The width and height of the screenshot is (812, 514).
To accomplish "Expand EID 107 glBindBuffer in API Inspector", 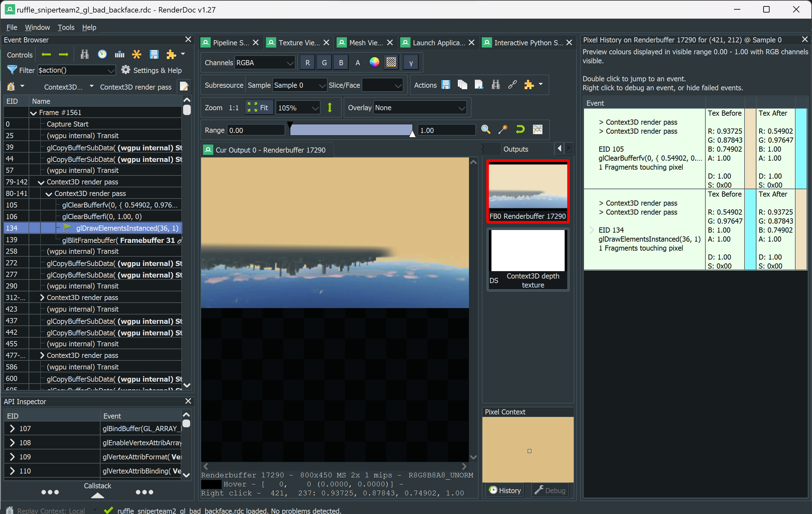I will (13, 428).
